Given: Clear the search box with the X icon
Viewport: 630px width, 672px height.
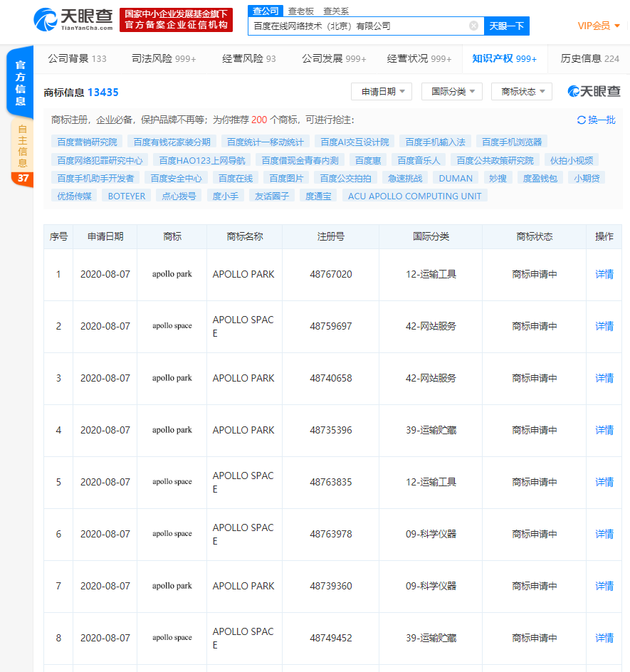Looking at the screenshot, I should click(473, 26).
